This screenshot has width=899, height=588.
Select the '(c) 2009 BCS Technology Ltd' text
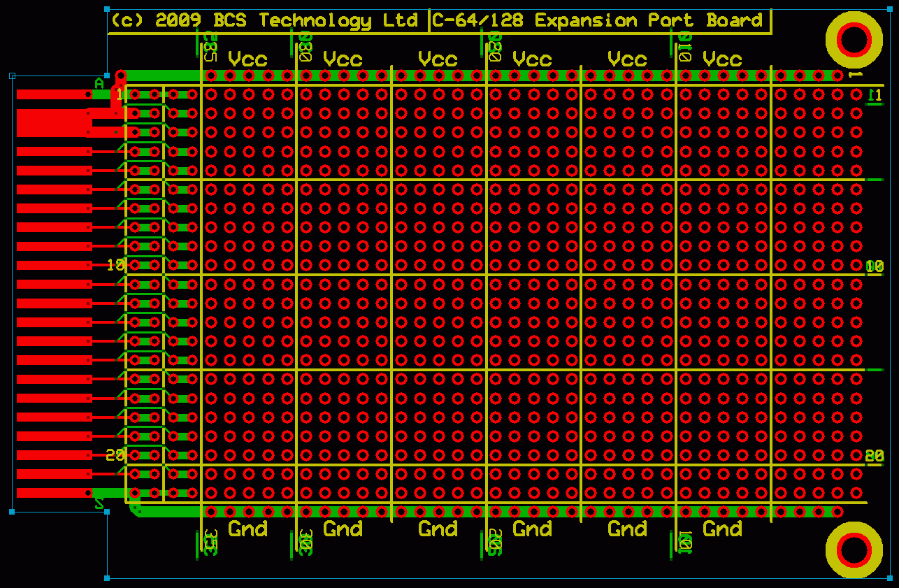(264, 20)
